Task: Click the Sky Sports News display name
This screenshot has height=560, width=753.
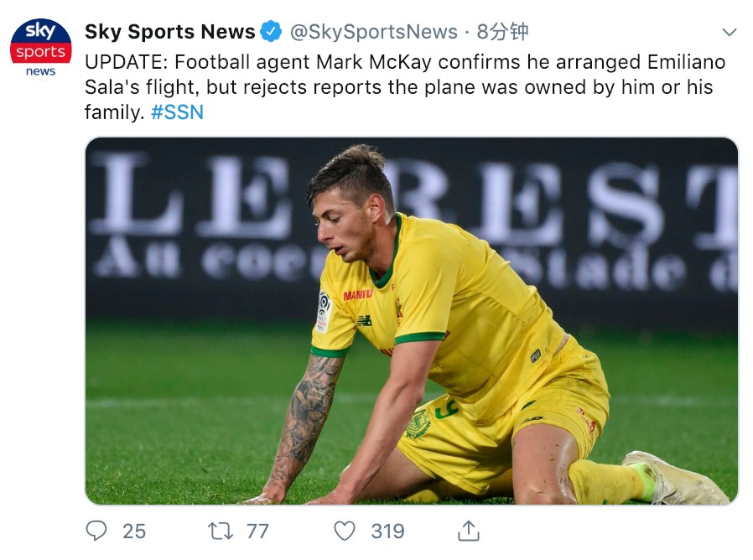Action: click(169, 32)
